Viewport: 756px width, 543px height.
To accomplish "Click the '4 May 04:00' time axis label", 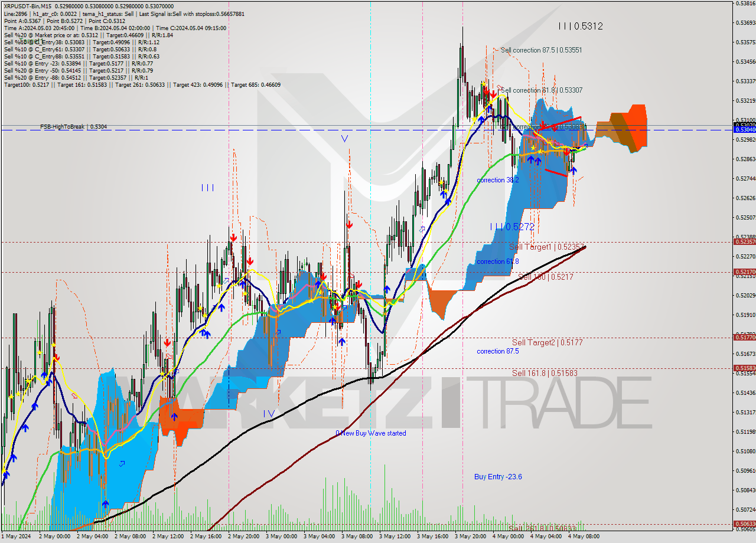I will click(x=546, y=537).
